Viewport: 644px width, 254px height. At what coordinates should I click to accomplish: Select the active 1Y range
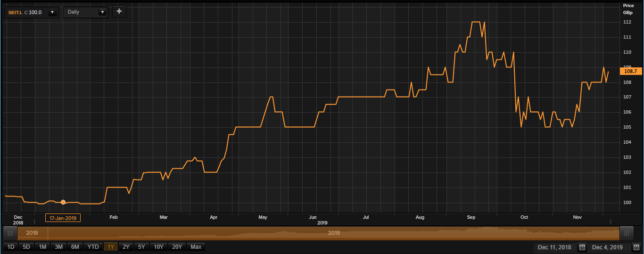pyautogui.click(x=111, y=246)
